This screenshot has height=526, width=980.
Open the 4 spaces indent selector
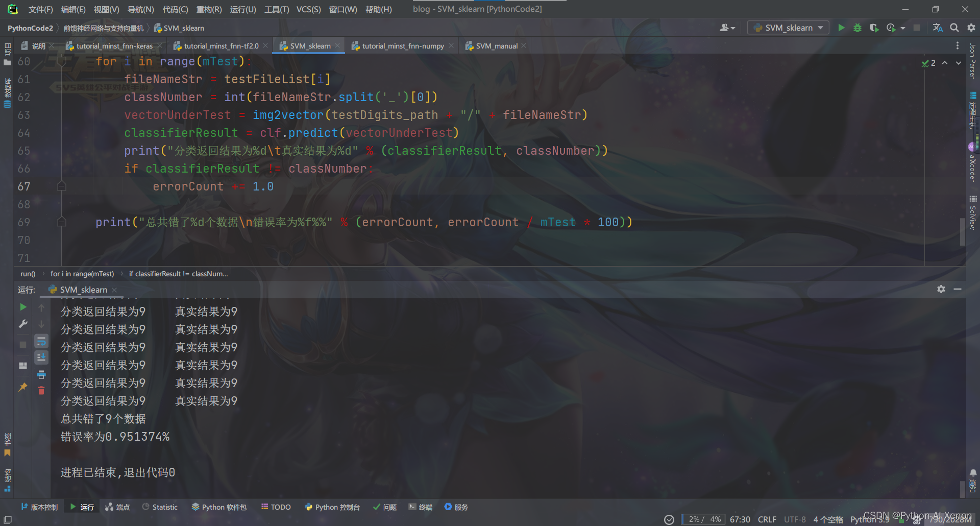(x=828, y=519)
